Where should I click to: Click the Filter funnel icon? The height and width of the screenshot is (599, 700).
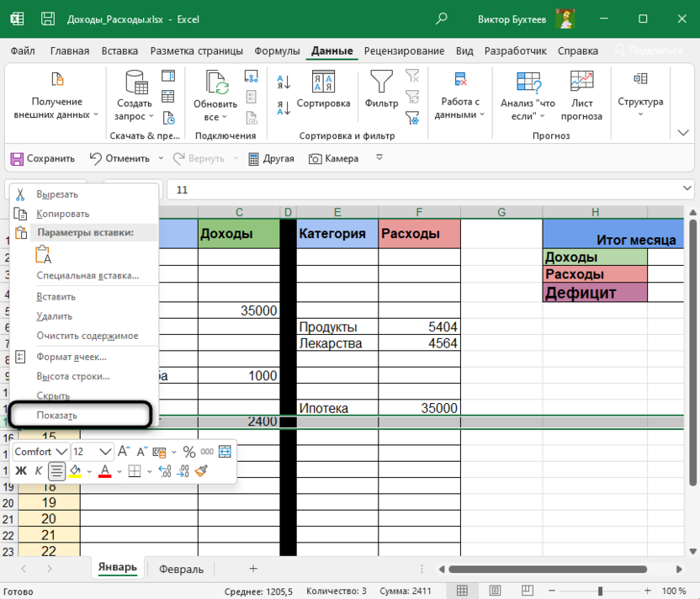pos(381,83)
